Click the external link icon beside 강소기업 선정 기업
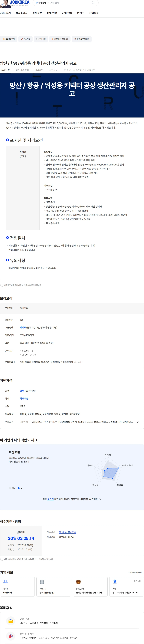 (93, 70)
